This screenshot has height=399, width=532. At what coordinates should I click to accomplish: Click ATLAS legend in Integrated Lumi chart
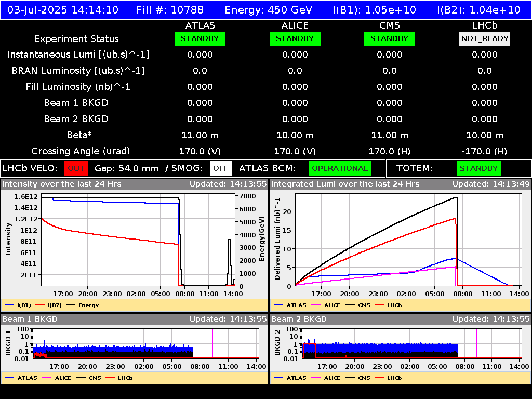[x=290, y=305]
